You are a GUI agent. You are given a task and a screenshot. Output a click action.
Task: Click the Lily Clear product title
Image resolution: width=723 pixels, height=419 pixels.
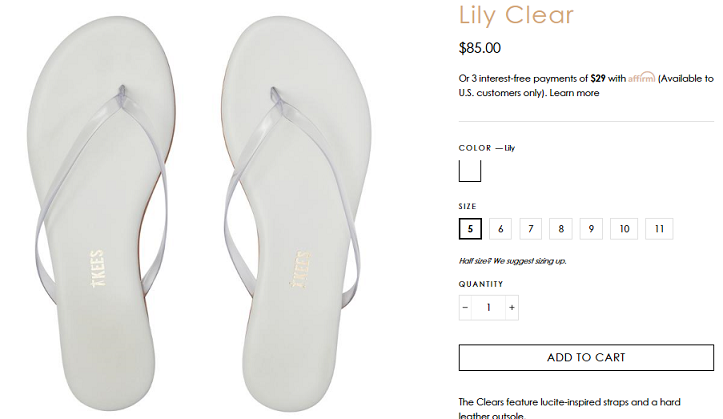coord(516,15)
